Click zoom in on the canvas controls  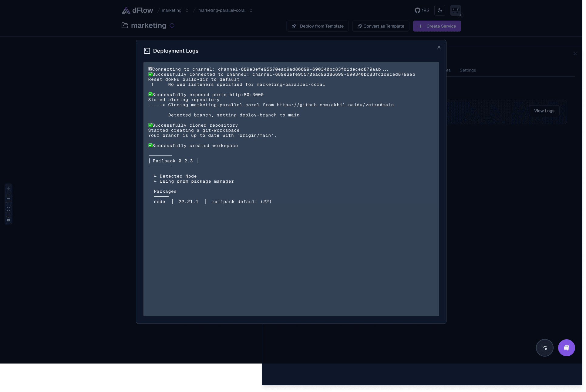point(8,188)
